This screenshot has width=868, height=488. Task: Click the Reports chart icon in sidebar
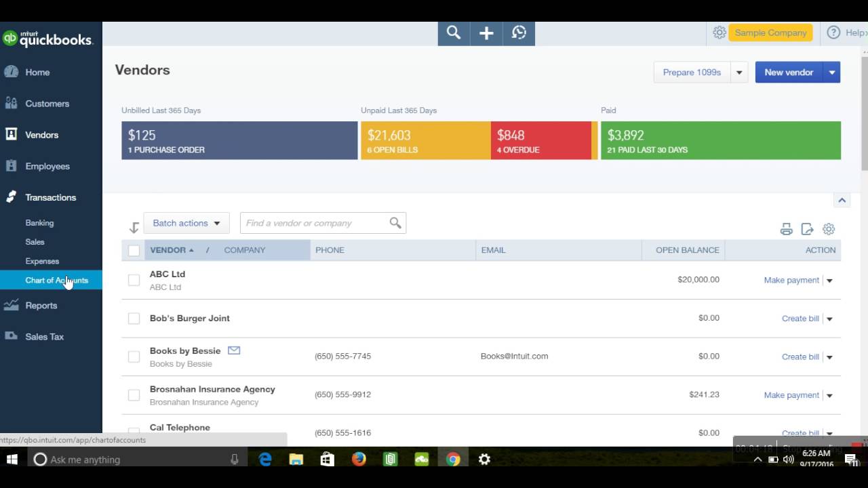pyautogui.click(x=11, y=305)
